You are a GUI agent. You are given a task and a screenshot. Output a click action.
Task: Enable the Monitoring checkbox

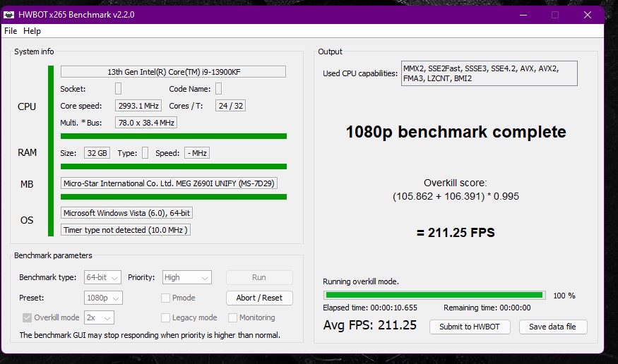[232, 317]
